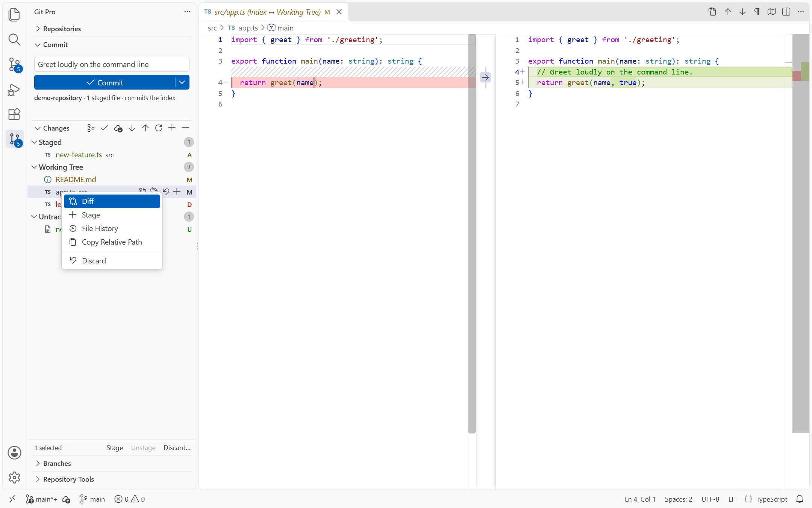Open the Extensions view
Screen dimensions: 812x508
[x=14, y=114]
